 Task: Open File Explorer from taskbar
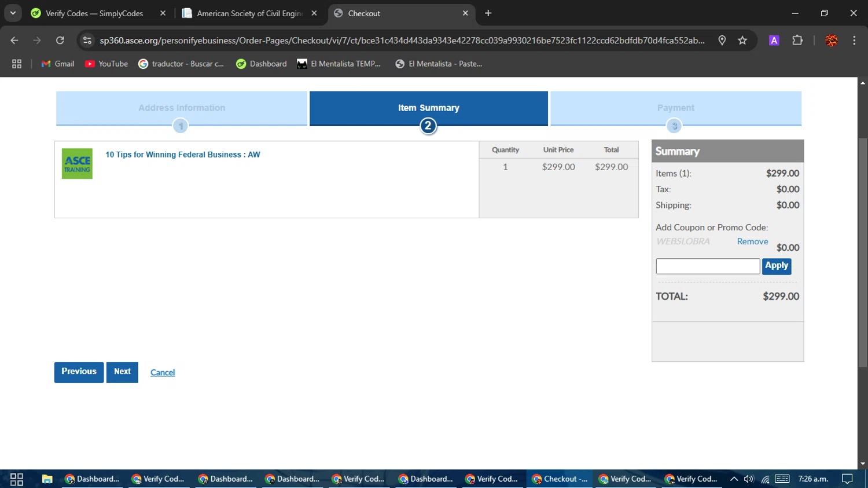(47, 479)
